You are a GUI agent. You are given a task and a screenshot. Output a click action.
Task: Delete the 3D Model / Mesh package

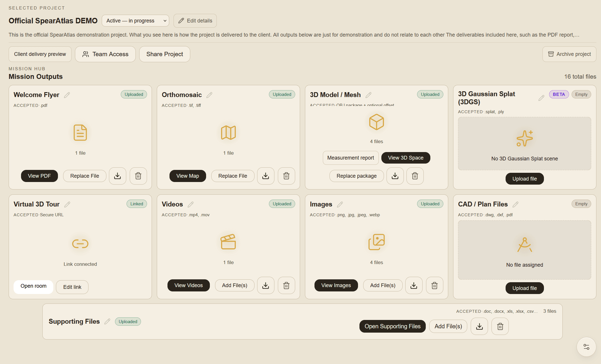click(415, 176)
